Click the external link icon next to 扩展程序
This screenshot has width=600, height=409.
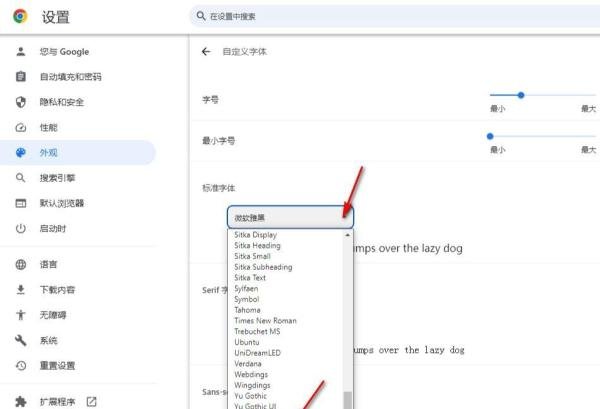point(91,401)
